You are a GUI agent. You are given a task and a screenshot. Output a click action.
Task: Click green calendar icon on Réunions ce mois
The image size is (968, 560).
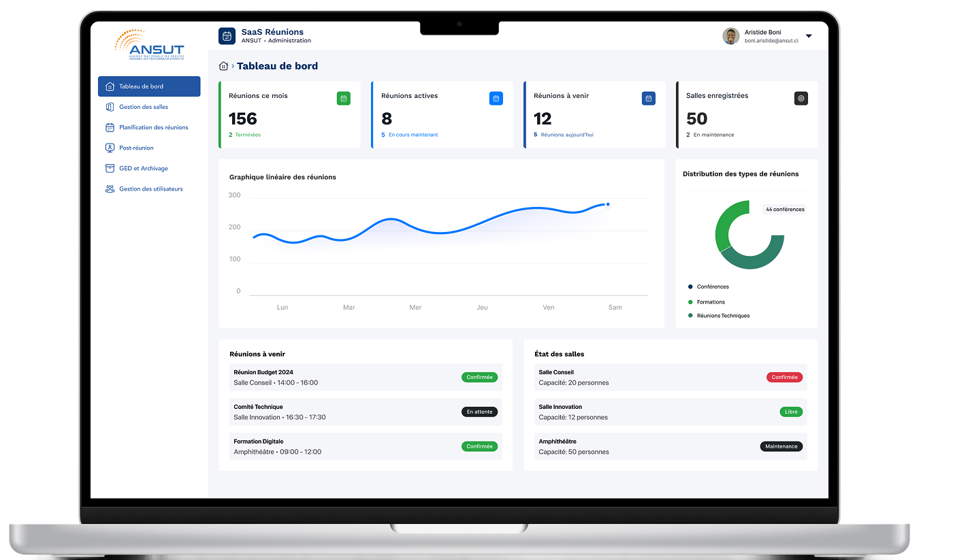coord(344,99)
